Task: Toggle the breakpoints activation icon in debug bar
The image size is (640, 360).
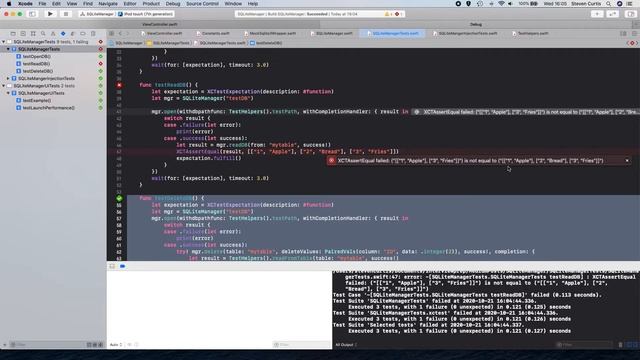Action: (122, 266)
